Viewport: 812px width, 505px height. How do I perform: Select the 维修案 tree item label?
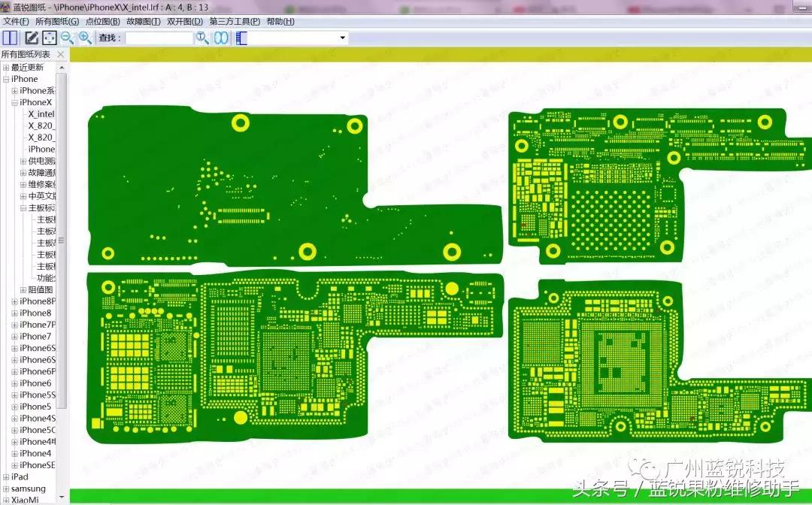coord(41,184)
